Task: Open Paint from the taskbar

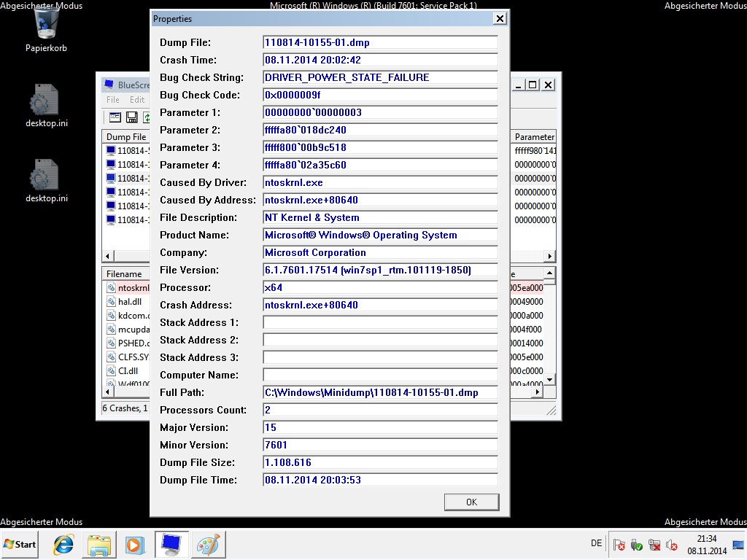Action: [208, 544]
